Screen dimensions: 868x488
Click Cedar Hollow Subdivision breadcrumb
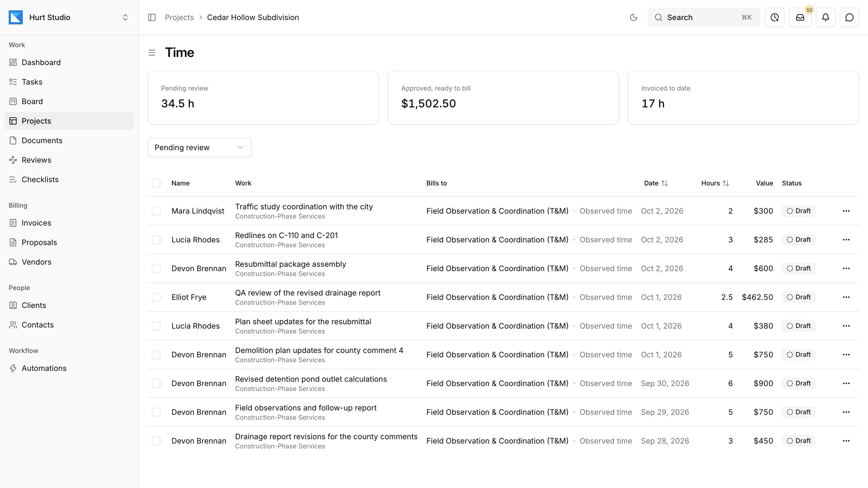click(253, 17)
